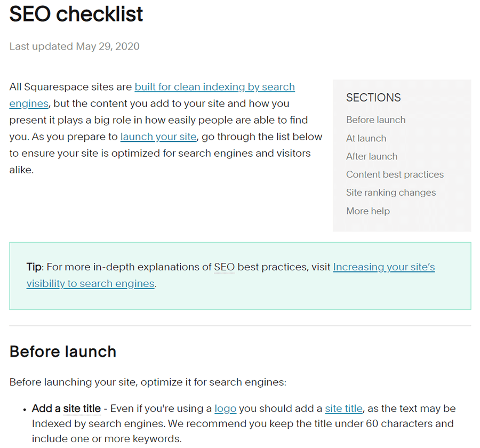Open the 'launch your site' link
This screenshot has width=480, height=448.
coord(158,137)
